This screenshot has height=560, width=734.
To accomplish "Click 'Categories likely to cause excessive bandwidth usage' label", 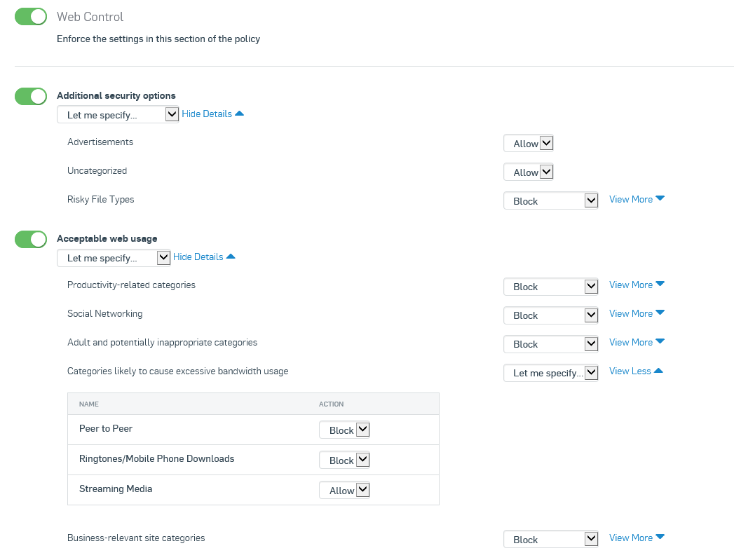I will pos(178,371).
